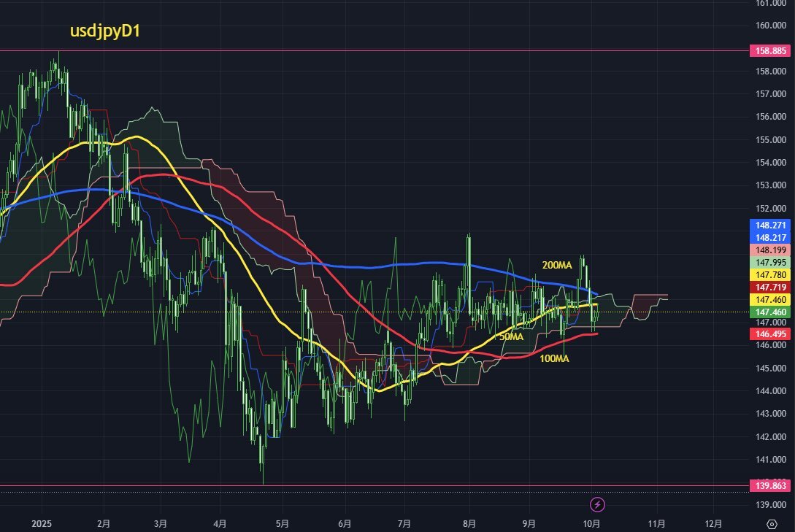
Task: Click the pink 139.863 price label
Action: [x=771, y=485]
